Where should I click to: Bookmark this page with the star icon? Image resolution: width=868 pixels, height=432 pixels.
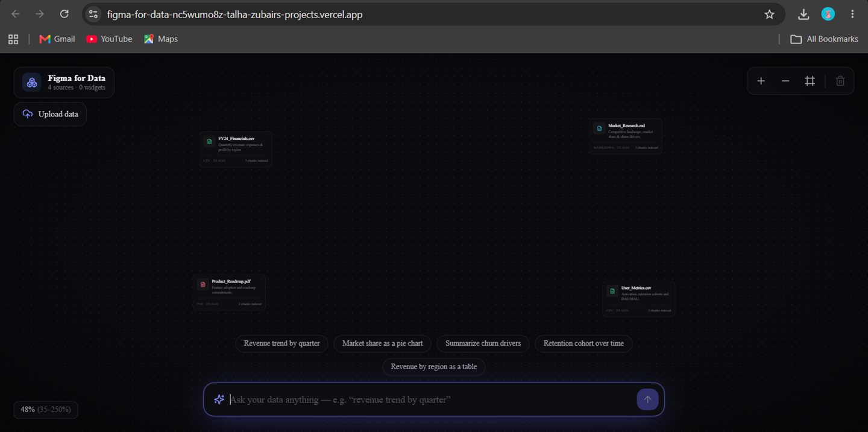(x=769, y=14)
